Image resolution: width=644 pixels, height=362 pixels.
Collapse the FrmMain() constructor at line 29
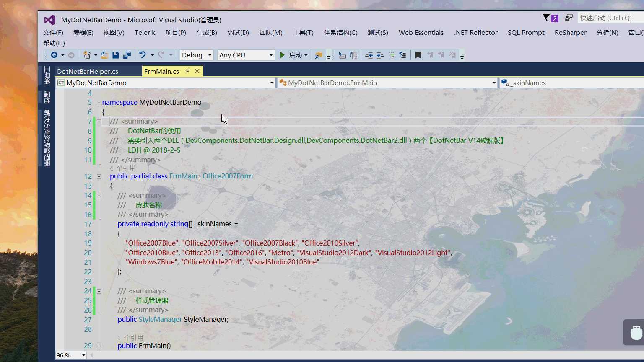(x=99, y=346)
